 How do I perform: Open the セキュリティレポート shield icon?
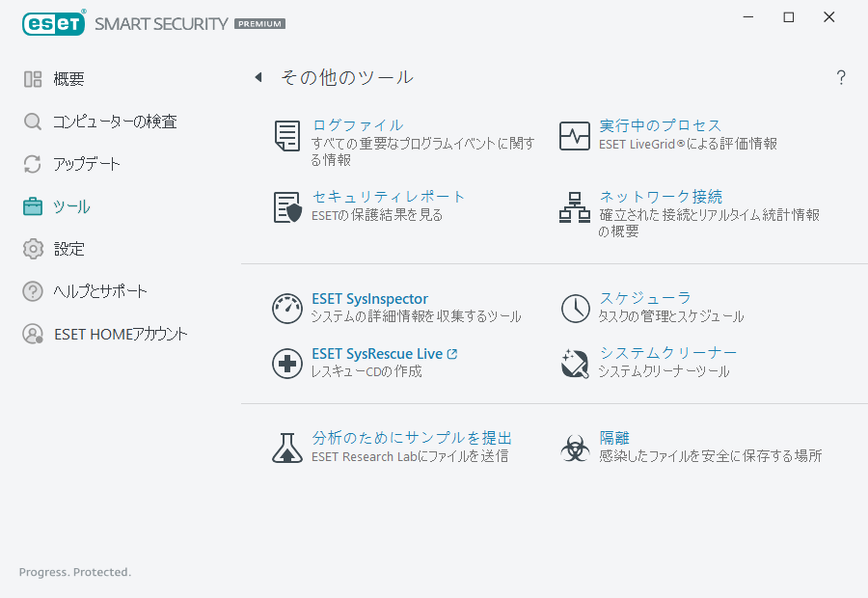click(286, 206)
